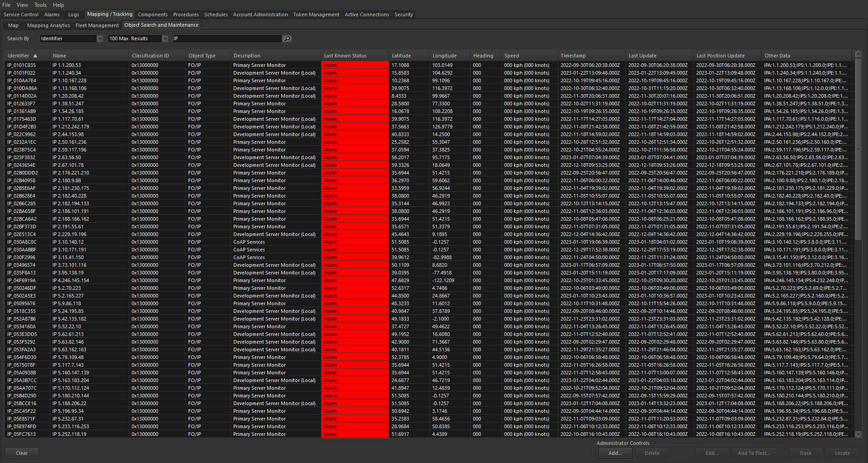The image size is (868, 463).
Task: Open the Tools menu
Action: pos(40,5)
